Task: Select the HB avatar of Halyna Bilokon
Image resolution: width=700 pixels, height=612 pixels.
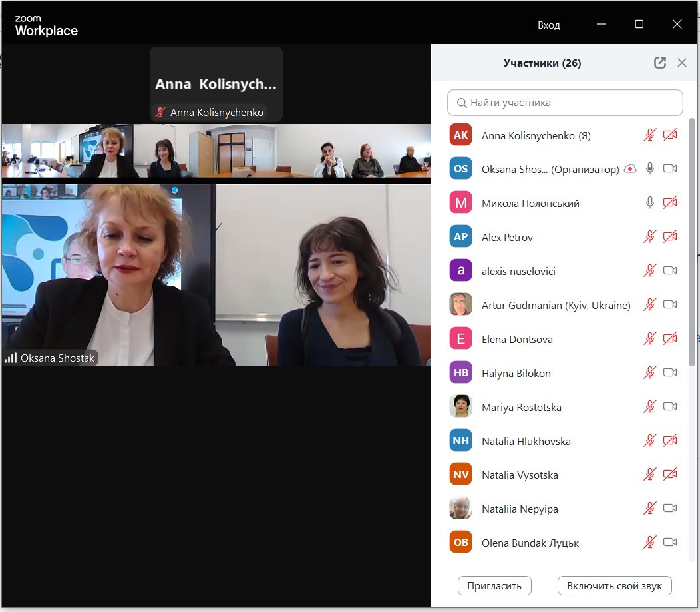Action: (x=460, y=372)
